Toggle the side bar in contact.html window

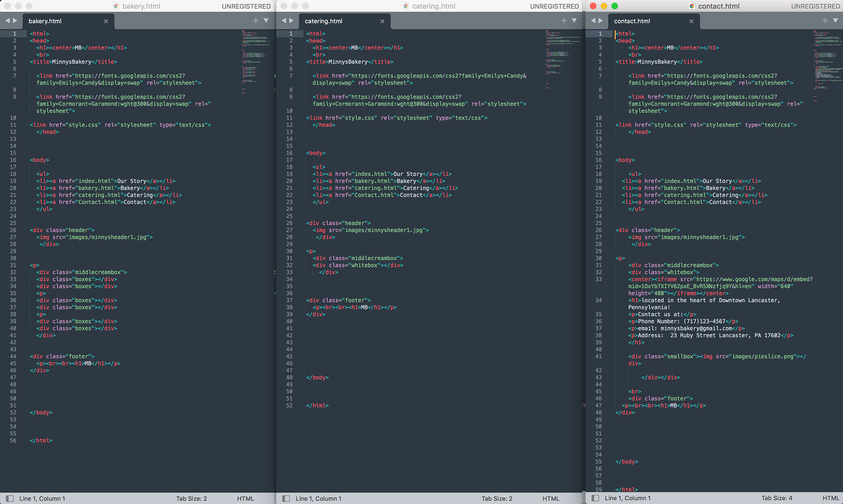[595, 498]
